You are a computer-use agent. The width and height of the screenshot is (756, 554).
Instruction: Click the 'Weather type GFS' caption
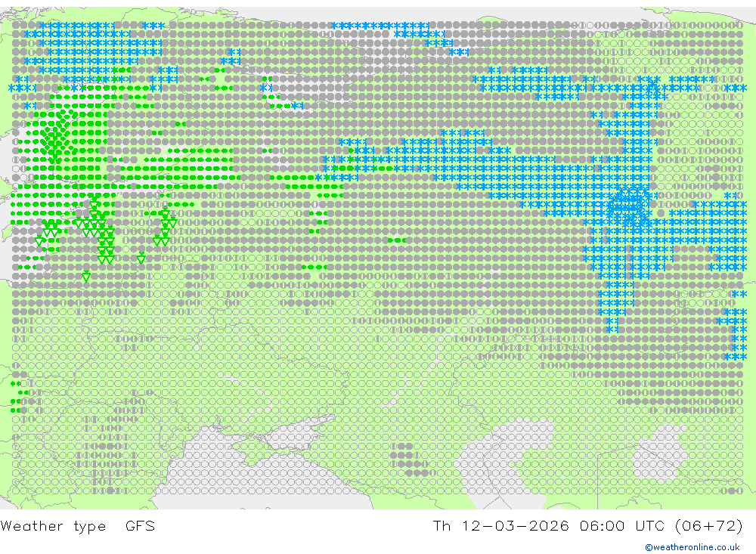pos(78,525)
